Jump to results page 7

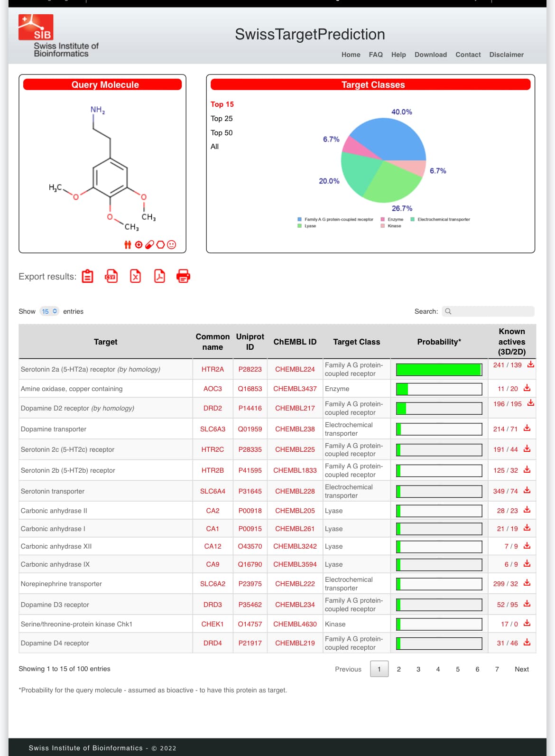pos(497,669)
